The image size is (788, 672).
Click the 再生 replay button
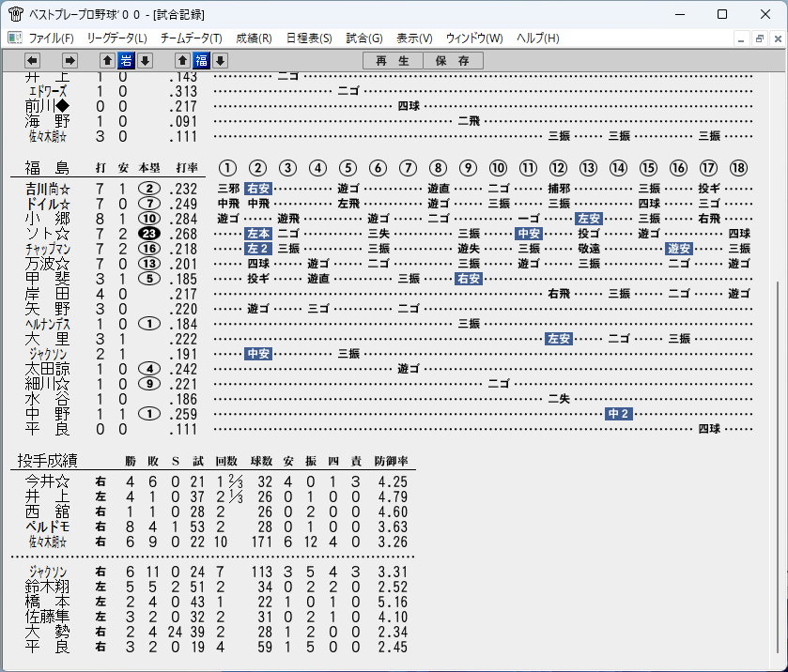pos(393,61)
